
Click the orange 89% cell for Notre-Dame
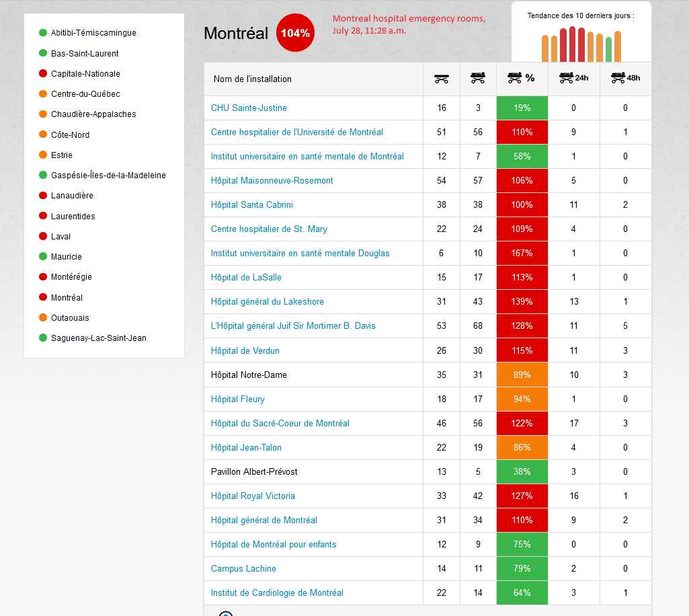coord(522,375)
